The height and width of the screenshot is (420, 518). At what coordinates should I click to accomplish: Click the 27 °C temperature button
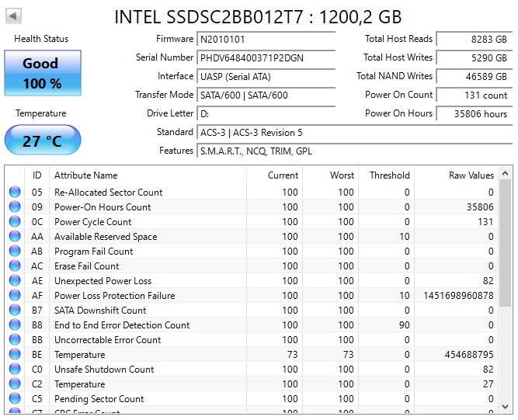[x=43, y=140]
